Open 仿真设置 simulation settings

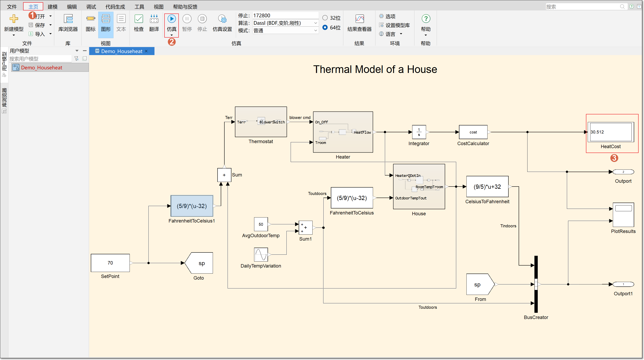222,23
